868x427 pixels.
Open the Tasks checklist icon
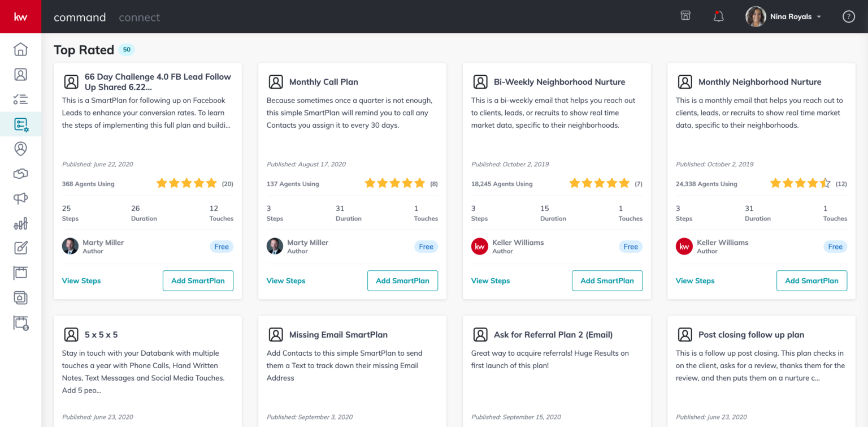pos(20,99)
